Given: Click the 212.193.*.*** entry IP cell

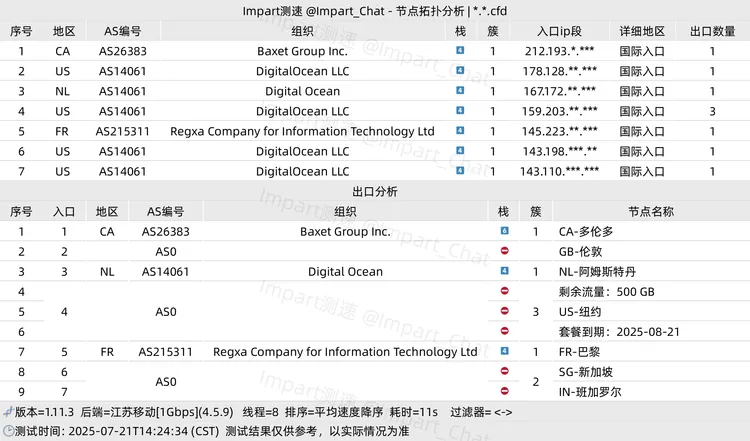Looking at the screenshot, I should [x=559, y=51].
